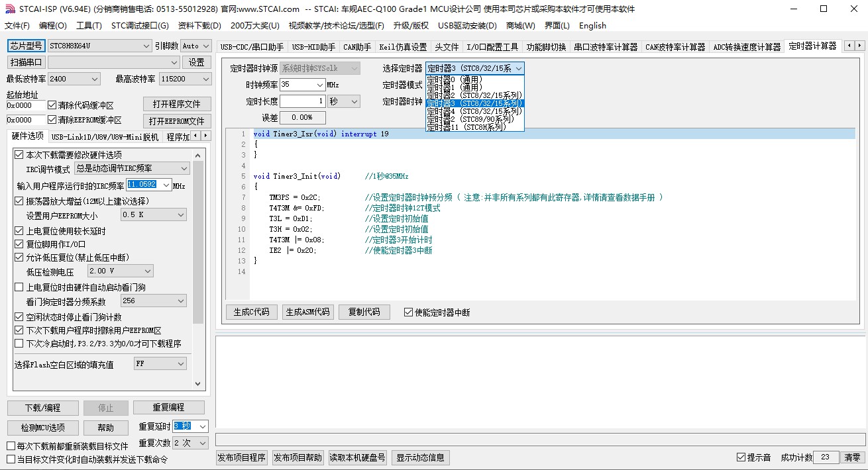Click the 清零 counter reset button
Image resolution: width=868 pixels, height=470 pixels.
click(x=852, y=457)
